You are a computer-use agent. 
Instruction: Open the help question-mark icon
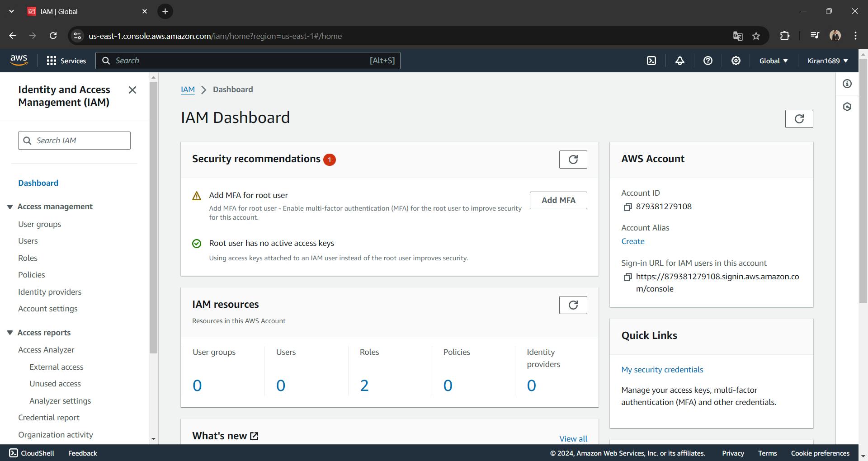click(708, 61)
